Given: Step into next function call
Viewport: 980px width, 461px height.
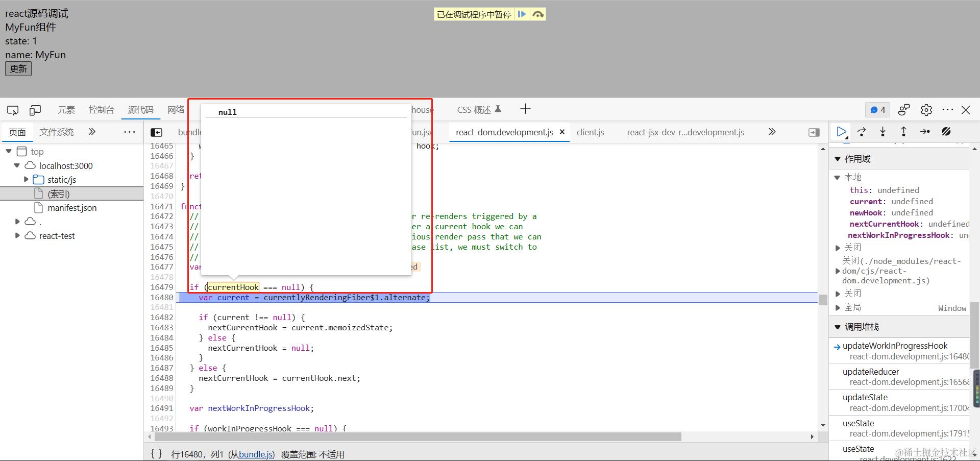Looking at the screenshot, I should click(883, 132).
